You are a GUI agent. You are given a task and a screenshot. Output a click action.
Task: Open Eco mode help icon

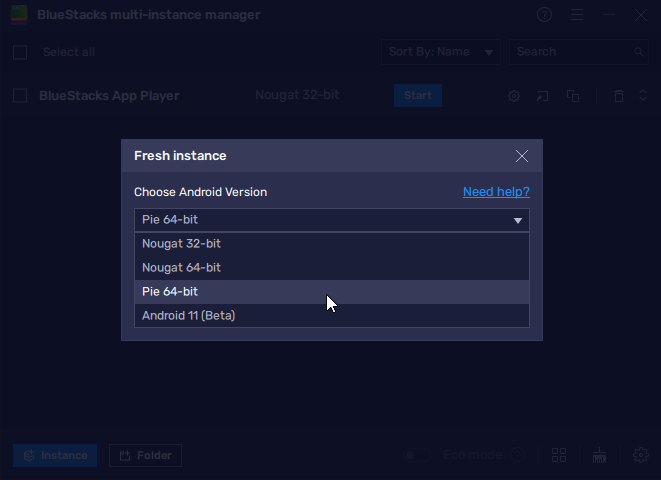[x=517, y=455]
